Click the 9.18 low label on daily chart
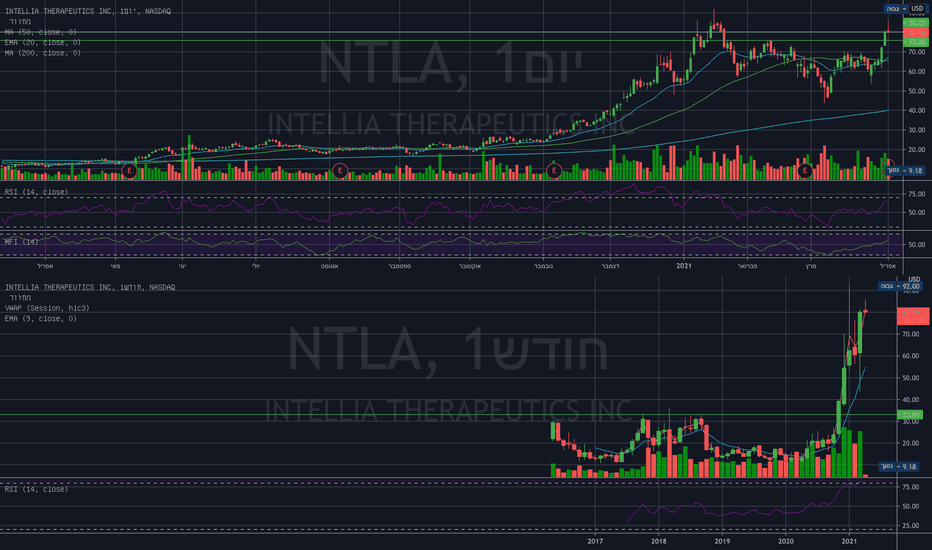 (905, 171)
